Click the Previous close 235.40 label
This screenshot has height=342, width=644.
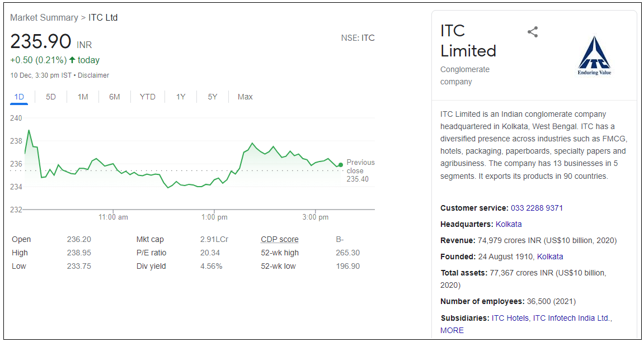pos(360,170)
